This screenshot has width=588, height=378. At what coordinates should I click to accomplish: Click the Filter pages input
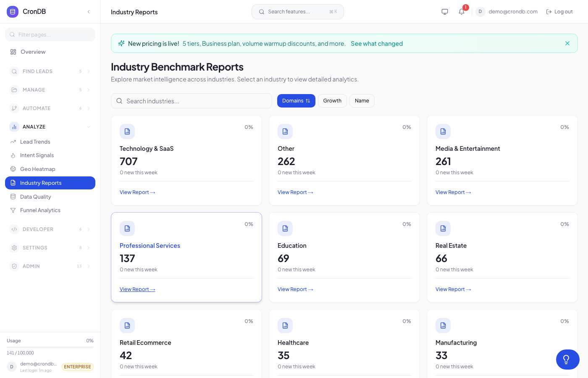coord(50,34)
